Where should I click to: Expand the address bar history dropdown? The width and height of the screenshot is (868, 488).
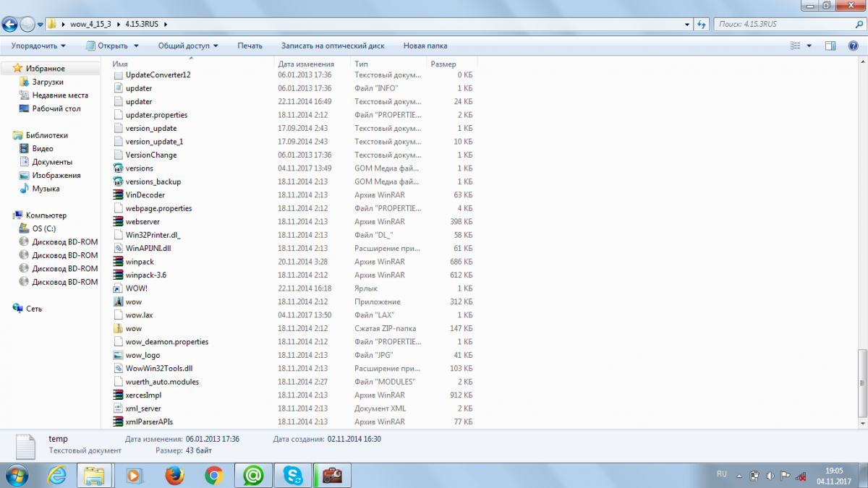(686, 24)
